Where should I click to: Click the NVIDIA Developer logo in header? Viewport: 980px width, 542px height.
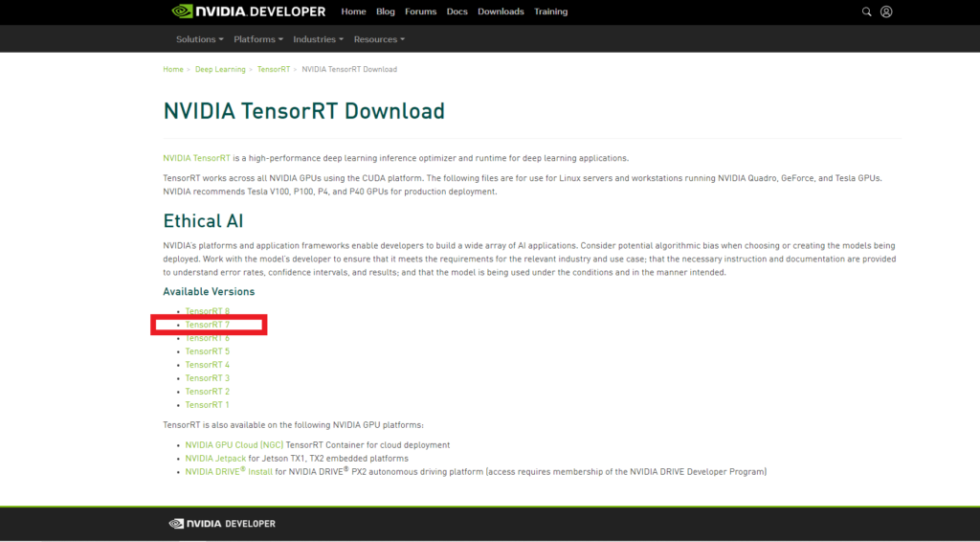click(x=249, y=11)
